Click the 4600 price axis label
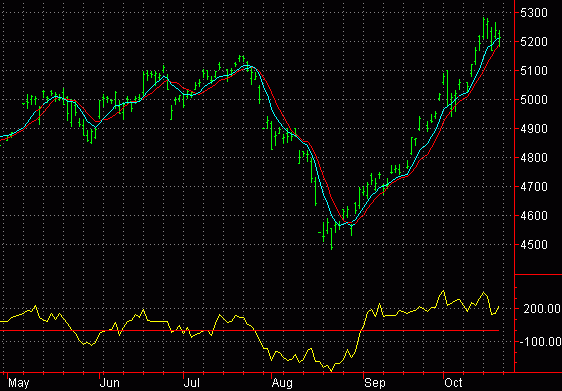The height and width of the screenshot is (391, 562). tap(533, 216)
